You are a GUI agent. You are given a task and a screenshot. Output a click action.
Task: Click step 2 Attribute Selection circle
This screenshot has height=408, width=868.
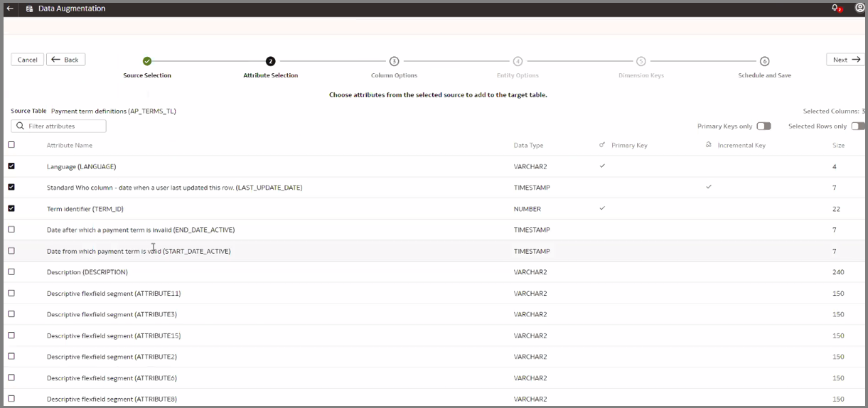coord(271,61)
